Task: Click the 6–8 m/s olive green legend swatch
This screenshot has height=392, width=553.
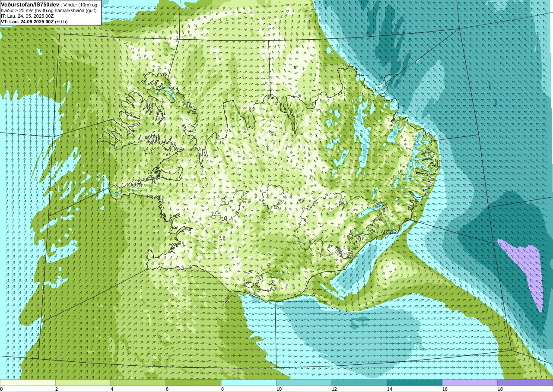Action: click(194, 383)
